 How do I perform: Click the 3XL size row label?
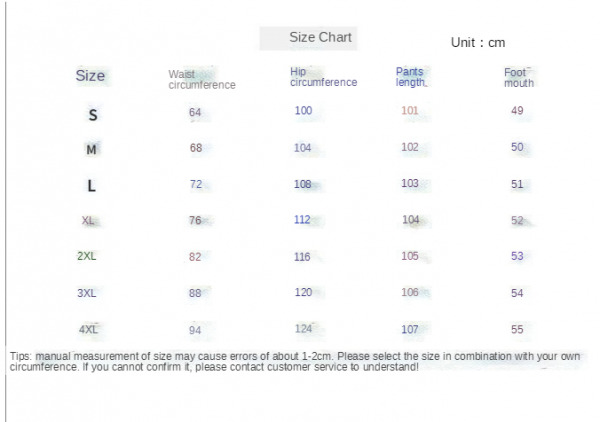click(x=86, y=293)
